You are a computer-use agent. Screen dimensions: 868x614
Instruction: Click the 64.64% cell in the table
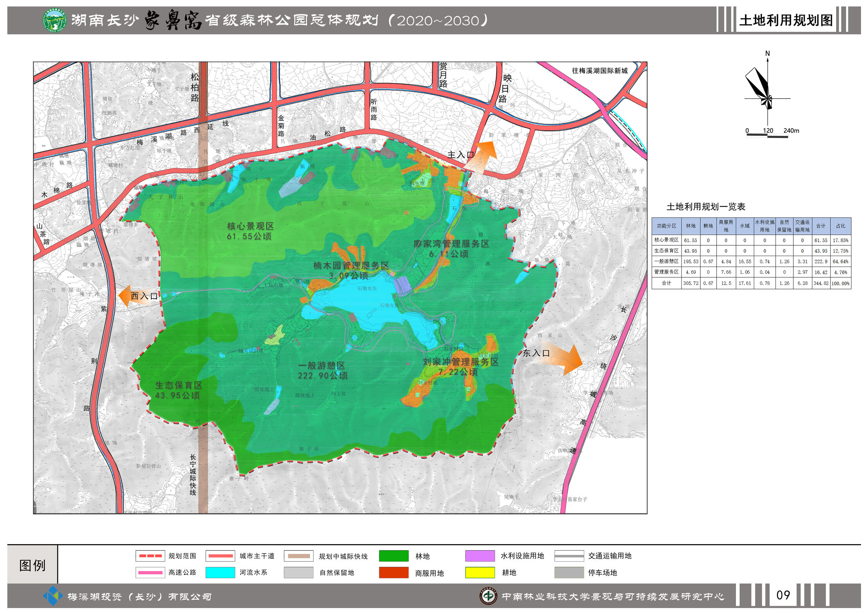(x=841, y=261)
